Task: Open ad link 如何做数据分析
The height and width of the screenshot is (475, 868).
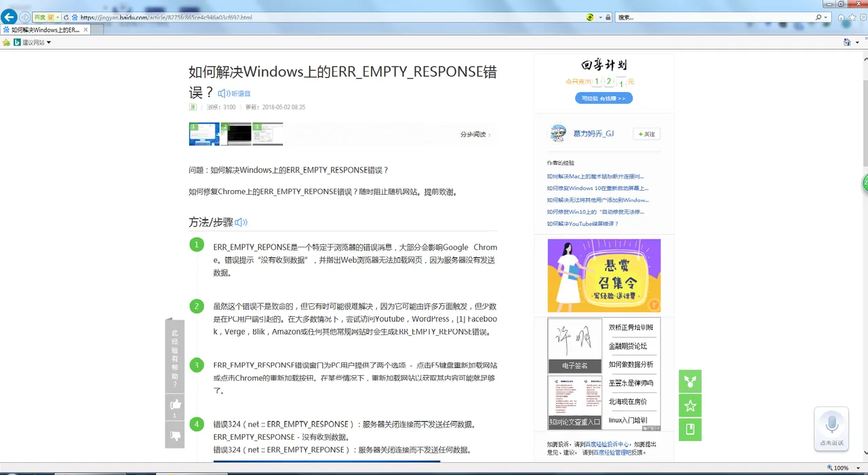Action: point(631,364)
